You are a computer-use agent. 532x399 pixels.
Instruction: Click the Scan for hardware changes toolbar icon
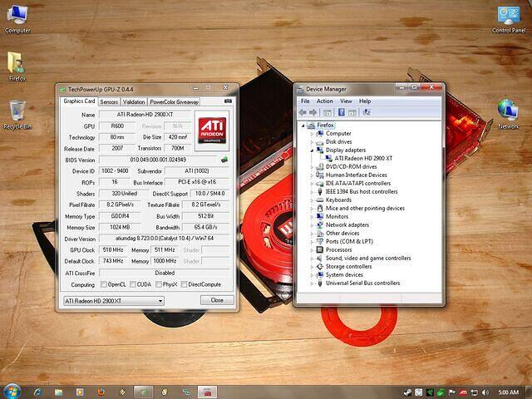click(367, 112)
